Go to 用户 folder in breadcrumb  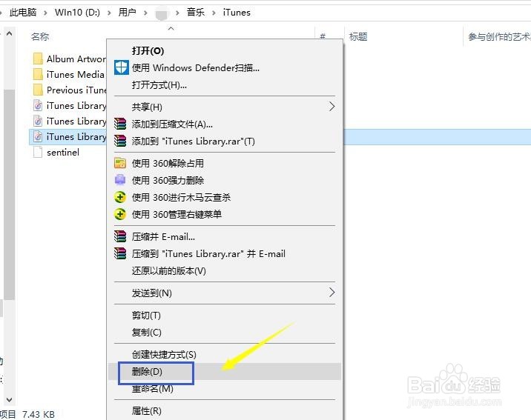(127, 13)
